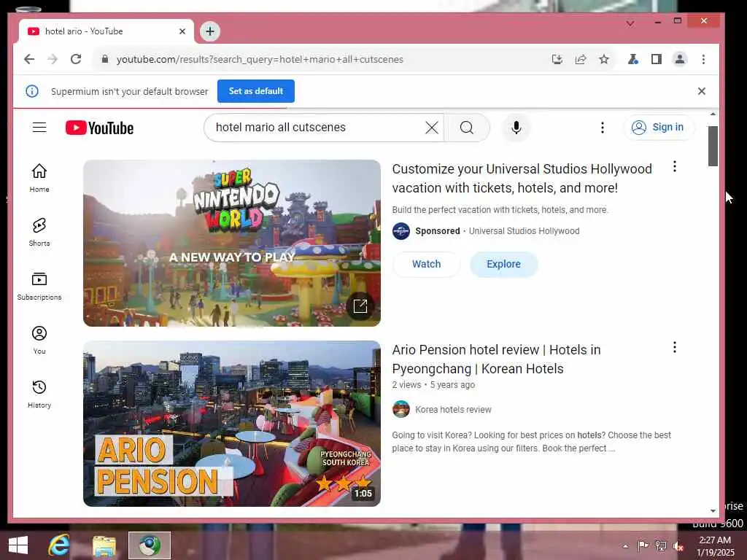Viewport: 747px width, 560px height.
Task: Click the ad description 'Build the perfect vacation'
Action: [x=500, y=210]
